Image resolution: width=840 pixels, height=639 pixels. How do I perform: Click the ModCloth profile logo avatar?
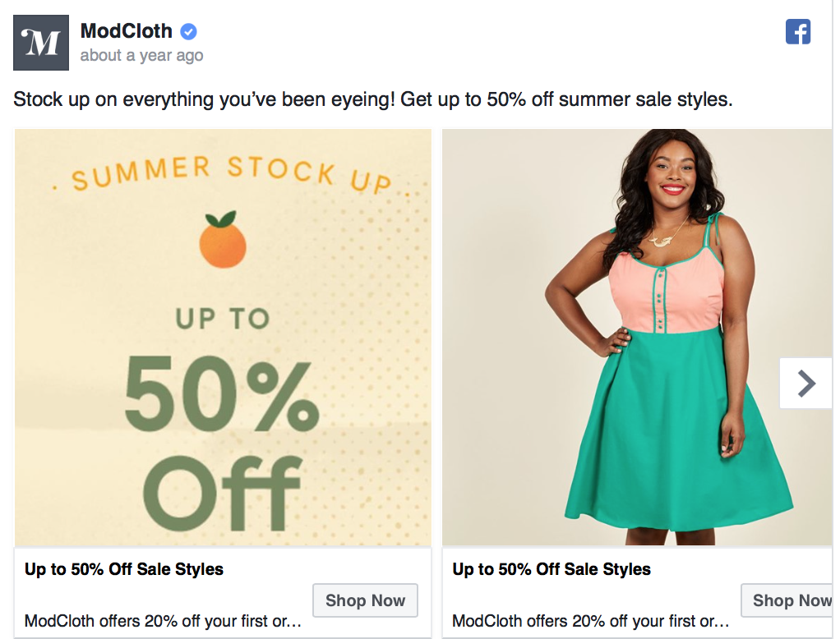(x=41, y=43)
